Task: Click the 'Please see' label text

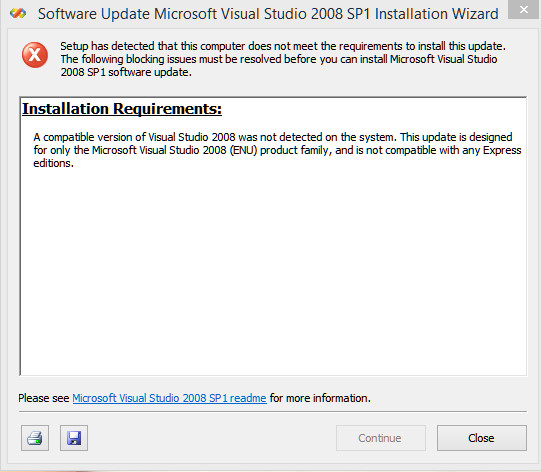Action: tap(44, 398)
